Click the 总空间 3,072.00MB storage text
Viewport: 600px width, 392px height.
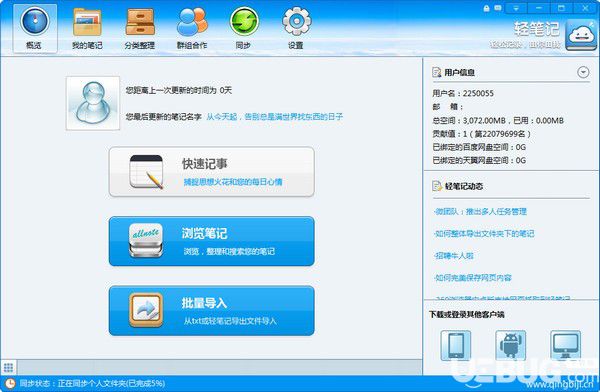pyautogui.click(x=498, y=121)
